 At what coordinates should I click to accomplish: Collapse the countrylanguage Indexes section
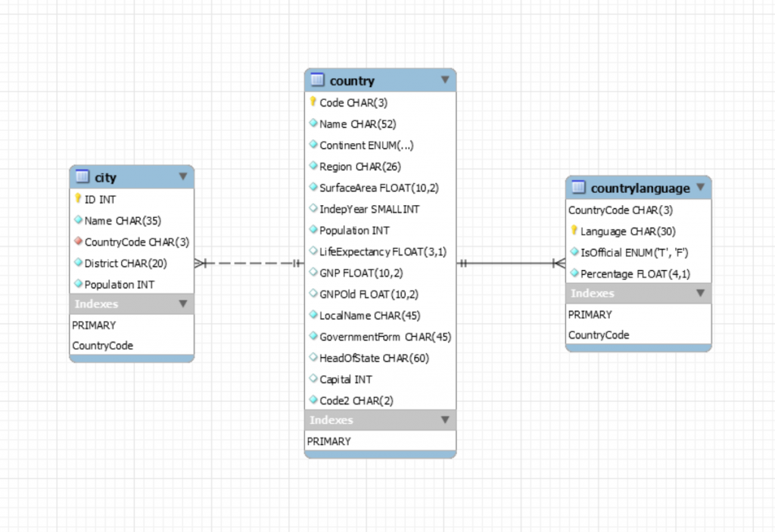point(700,293)
